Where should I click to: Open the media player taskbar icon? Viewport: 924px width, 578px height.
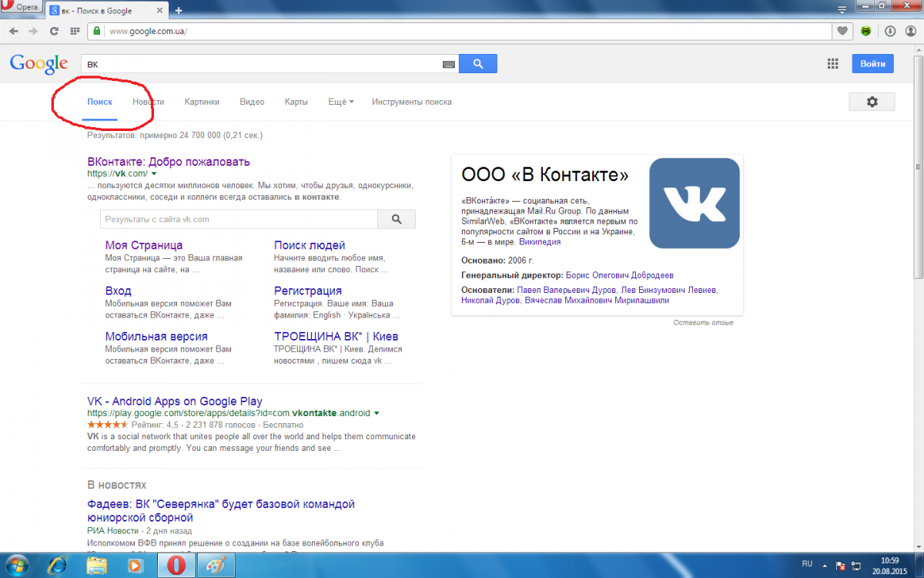click(135, 565)
